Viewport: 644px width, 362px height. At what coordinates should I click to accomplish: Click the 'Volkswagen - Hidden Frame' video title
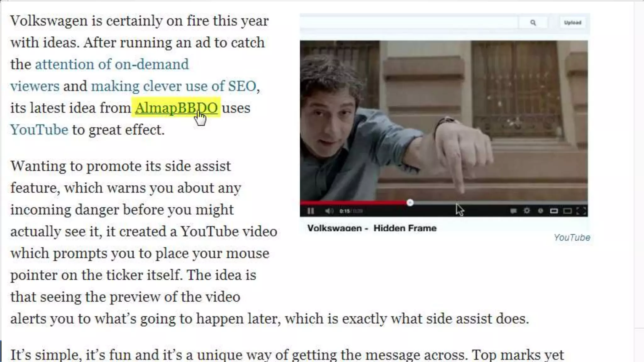click(x=372, y=228)
